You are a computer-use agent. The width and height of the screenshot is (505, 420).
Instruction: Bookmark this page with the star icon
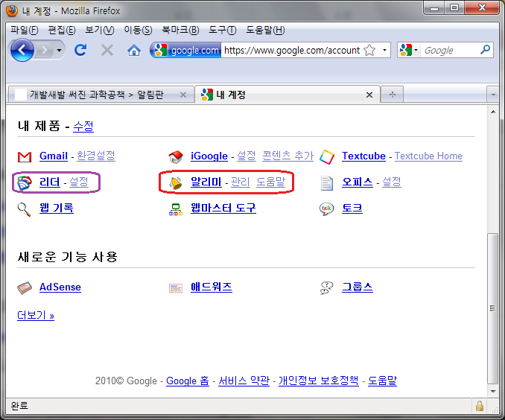pyautogui.click(x=370, y=51)
